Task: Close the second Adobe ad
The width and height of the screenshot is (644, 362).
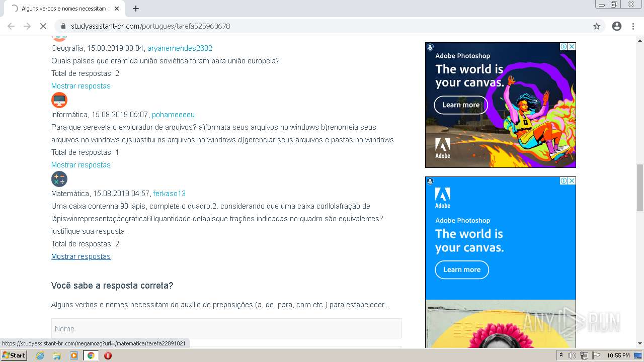Action: click(x=572, y=181)
